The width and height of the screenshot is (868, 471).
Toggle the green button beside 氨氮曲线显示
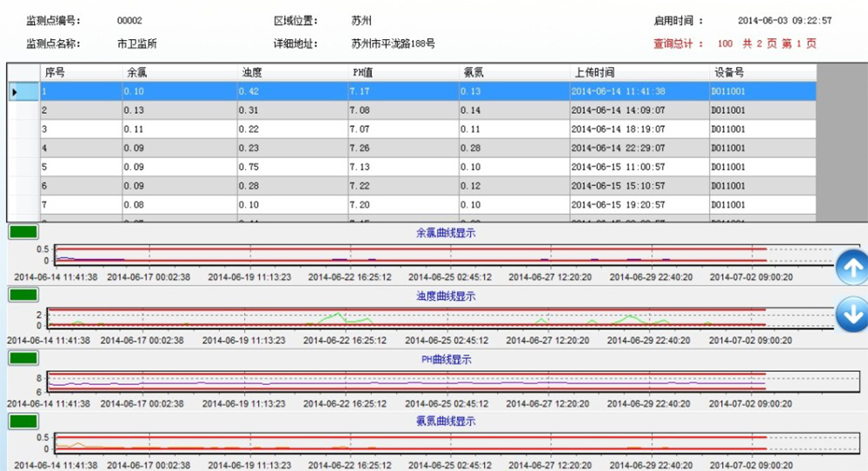click(x=23, y=421)
